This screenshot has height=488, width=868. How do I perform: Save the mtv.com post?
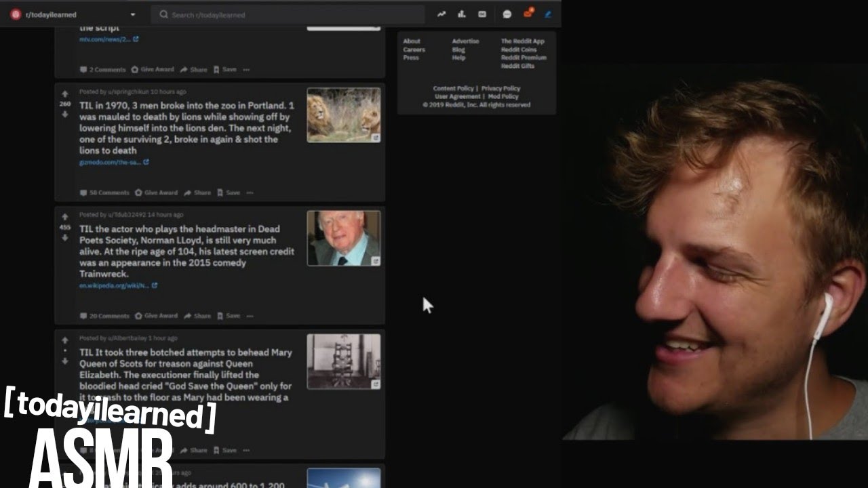pos(225,69)
